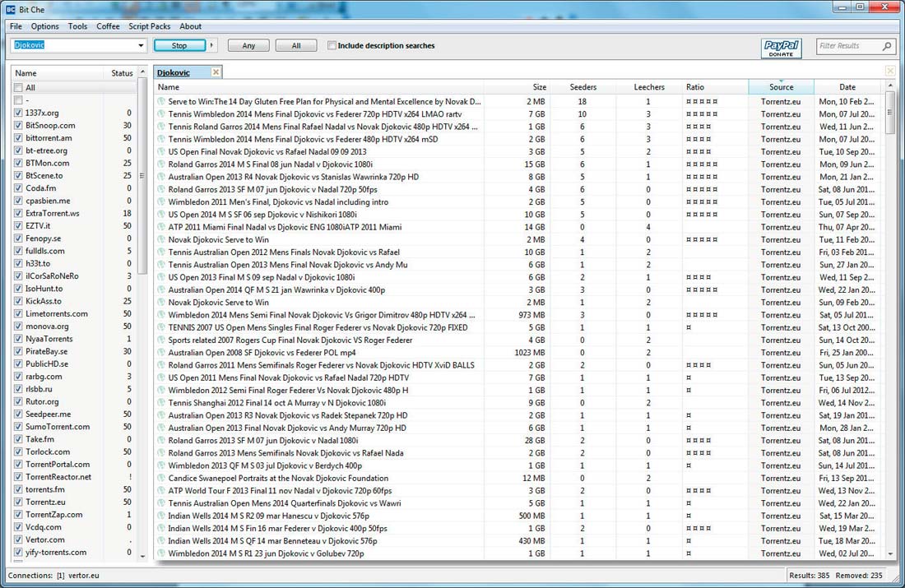Click the icon next to 'Novak Djokovic Serve to Win' 4 seeders

(x=161, y=239)
